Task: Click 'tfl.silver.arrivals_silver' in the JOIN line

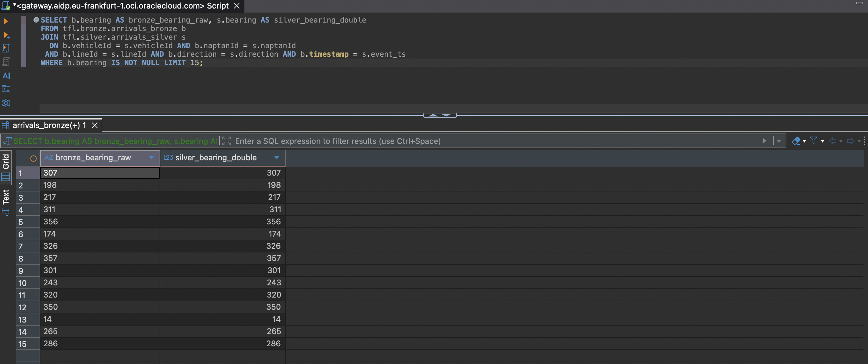Action: 120,37
